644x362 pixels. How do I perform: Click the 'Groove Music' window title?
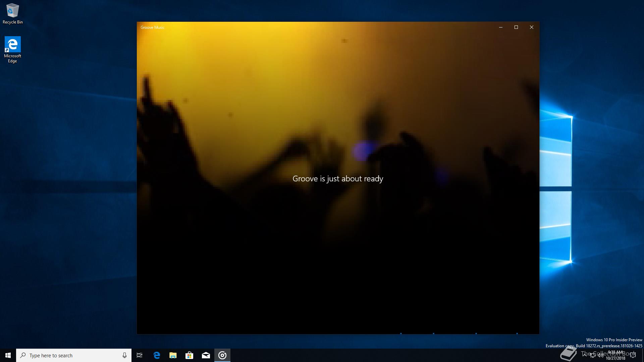[x=153, y=27]
